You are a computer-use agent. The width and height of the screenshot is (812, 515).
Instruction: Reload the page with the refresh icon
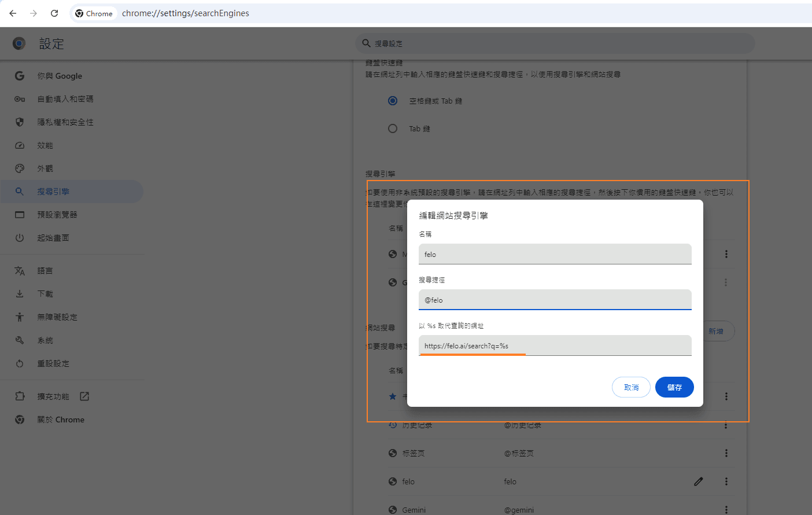[54, 13]
